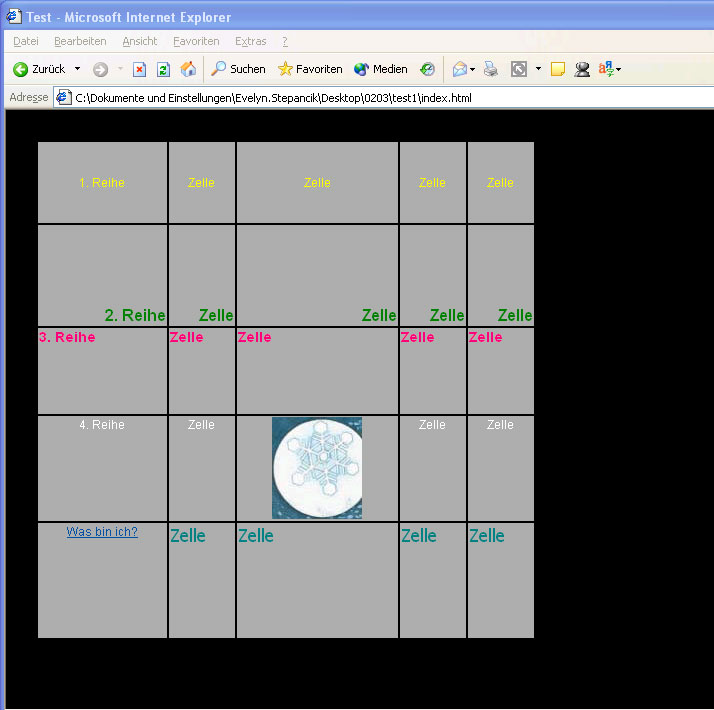Refresh the page with the reload icon
Image resolution: width=714 pixels, height=710 pixels.
pyautogui.click(x=164, y=69)
